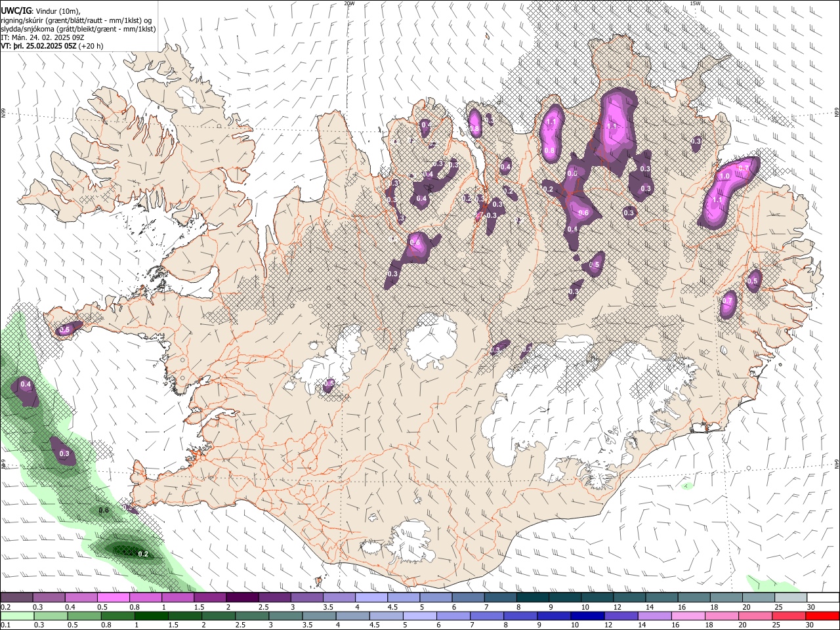Pick the lavender 4 swatch, upper legend row
Viewport: 840px width, 630px height.
point(371,597)
